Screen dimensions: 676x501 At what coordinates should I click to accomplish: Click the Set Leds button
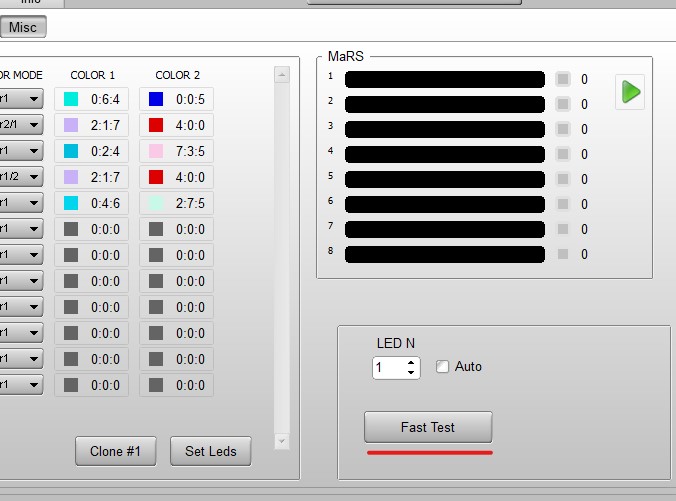point(210,451)
